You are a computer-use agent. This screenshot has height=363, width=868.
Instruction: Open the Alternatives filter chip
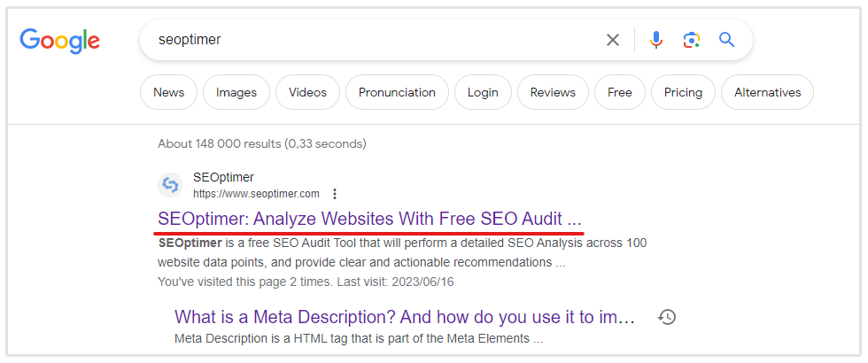(x=767, y=92)
